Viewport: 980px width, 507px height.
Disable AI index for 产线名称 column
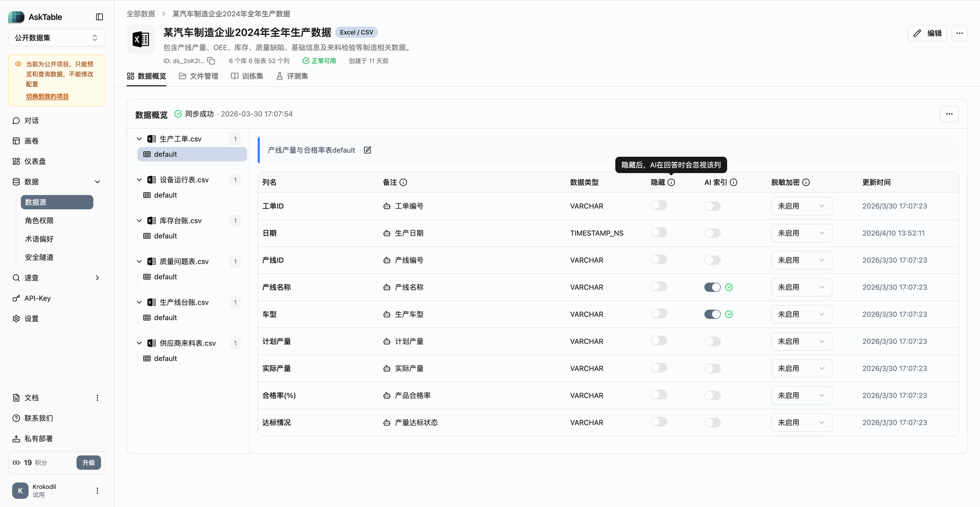pyautogui.click(x=712, y=287)
